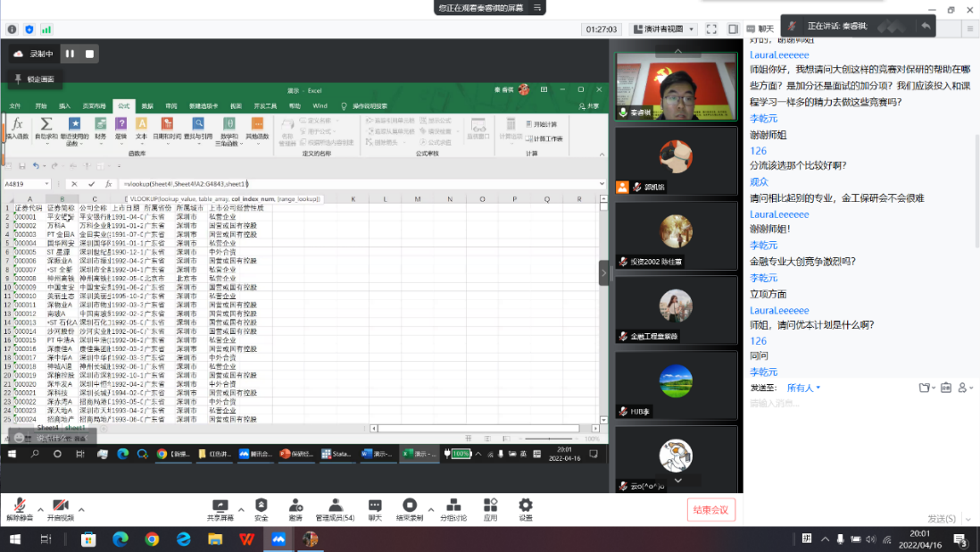Open the 应用 apps icon
The image size is (980, 552).
pyautogui.click(x=490, y=507)
